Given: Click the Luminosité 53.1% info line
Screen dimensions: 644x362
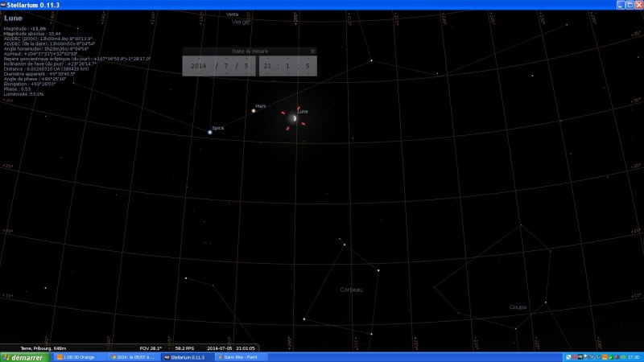Looking at the screenshot, I should (x=23, y=94).
